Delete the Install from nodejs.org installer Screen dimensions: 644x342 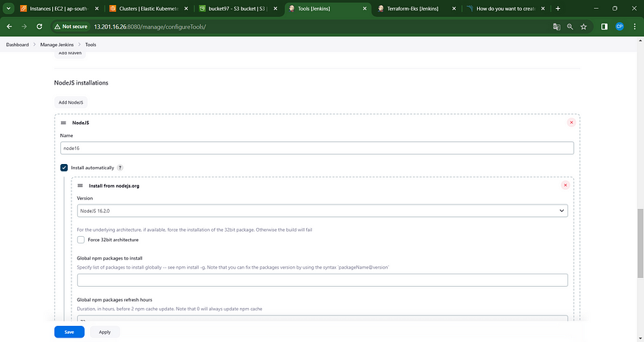coord(565,185)
